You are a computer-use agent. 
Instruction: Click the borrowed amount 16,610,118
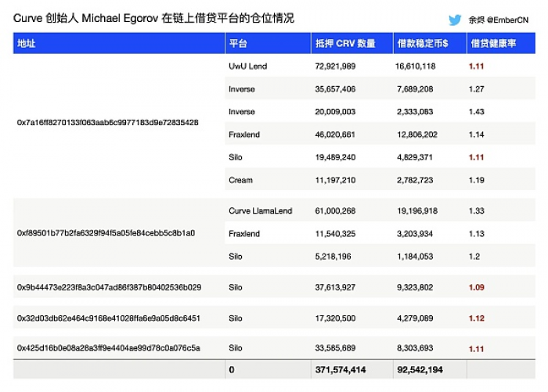tap(415, 67)
